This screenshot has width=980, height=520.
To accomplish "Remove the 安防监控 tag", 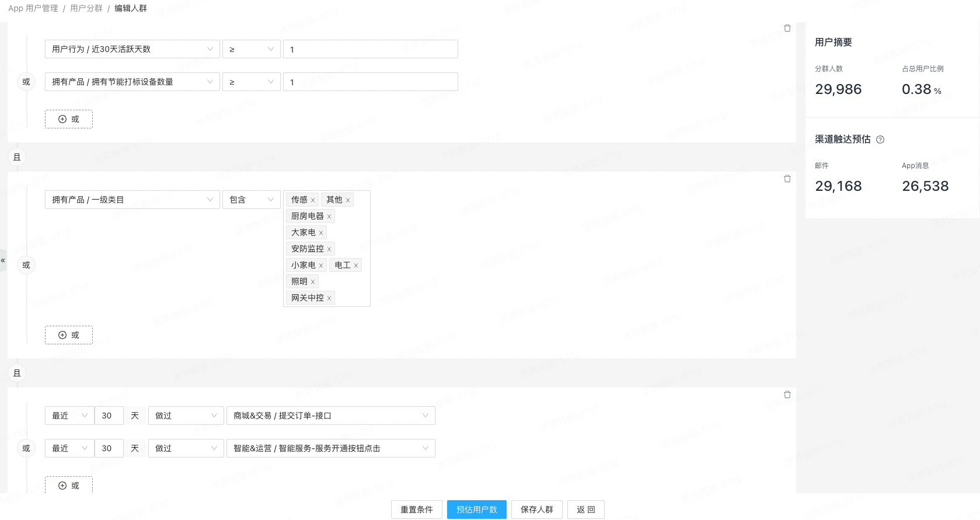I will click(x=329, y=249).
